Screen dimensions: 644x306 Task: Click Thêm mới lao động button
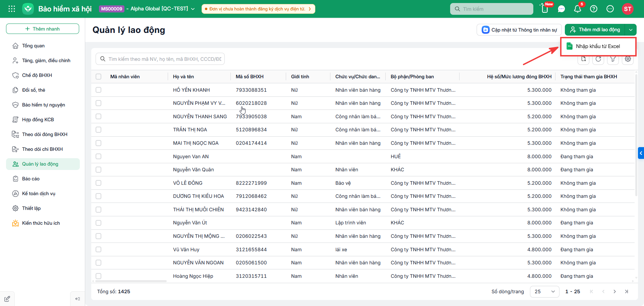coord(595,30)
